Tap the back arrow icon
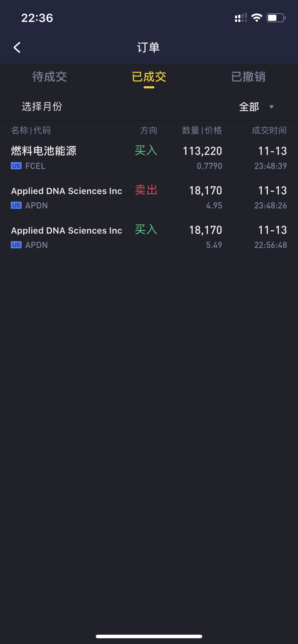Image resolution: width=298 pixels, height=644 pixels. (x=17, y=47)
